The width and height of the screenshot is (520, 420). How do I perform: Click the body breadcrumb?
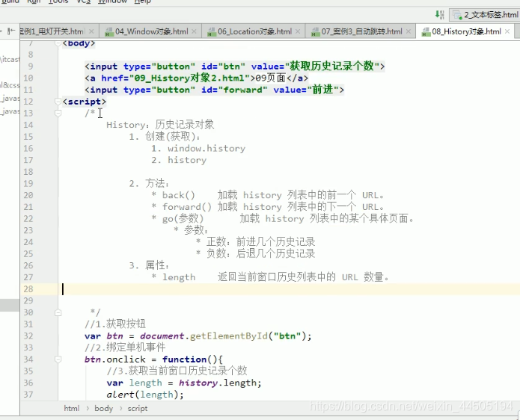tap(104, 408)
